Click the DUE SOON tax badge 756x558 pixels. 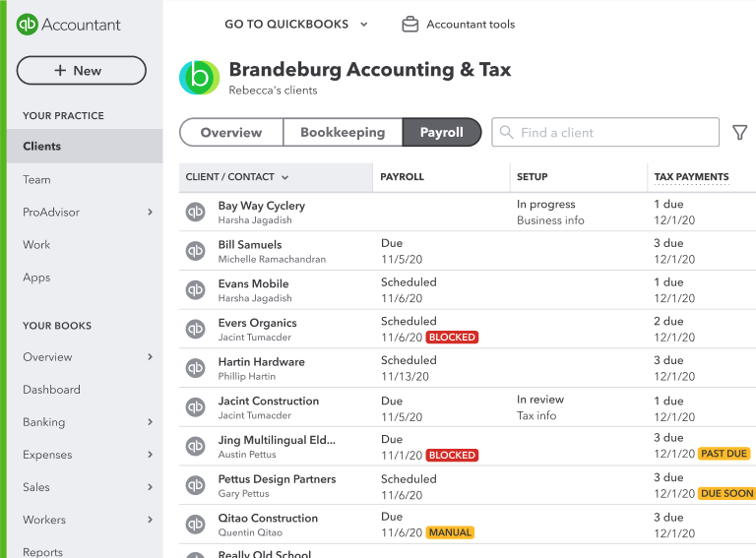click(726, 493)
